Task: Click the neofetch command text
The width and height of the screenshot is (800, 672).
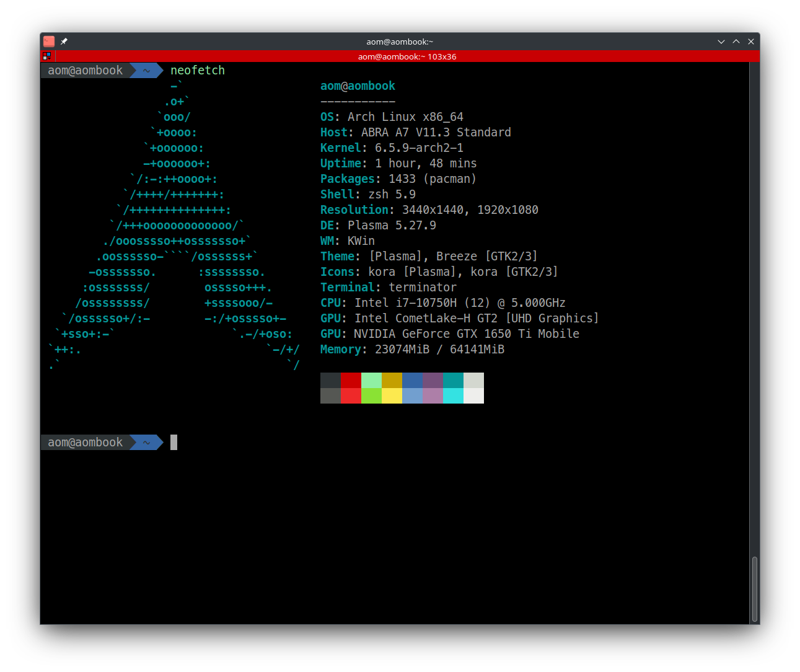Action: tap(198, 71)
